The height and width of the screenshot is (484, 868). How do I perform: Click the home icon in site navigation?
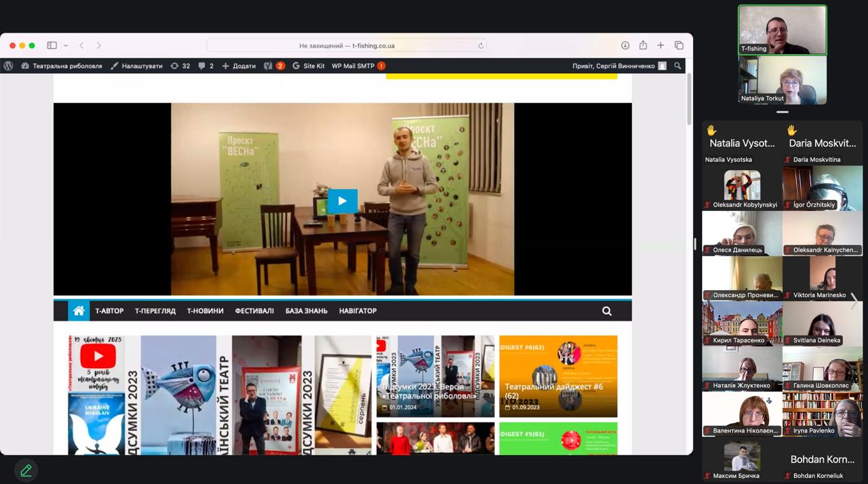click(x=79, y=311)
